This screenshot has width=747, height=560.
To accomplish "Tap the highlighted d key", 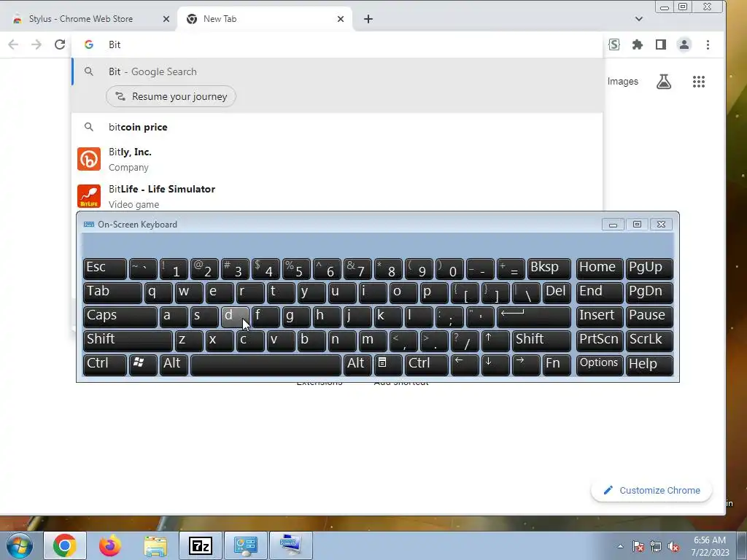I will click(235, 316).
